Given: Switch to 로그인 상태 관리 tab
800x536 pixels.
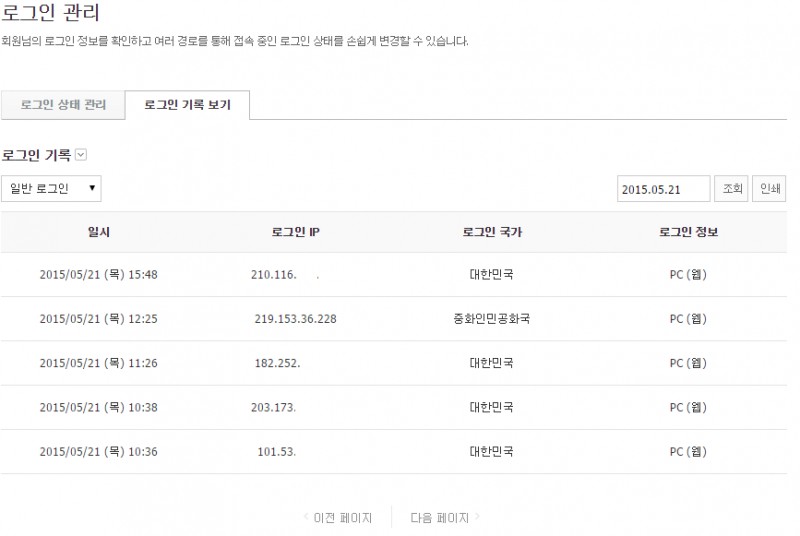Looking at the screenshot, I should (63, 105).
